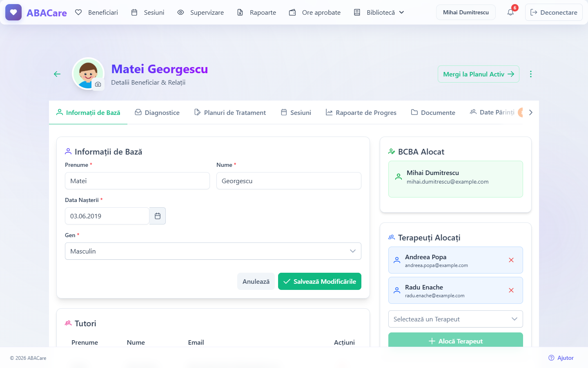Click the Email column header in Tutori
Screen dimensions: 588x368
pyautogui.click(x=196, y=343)
